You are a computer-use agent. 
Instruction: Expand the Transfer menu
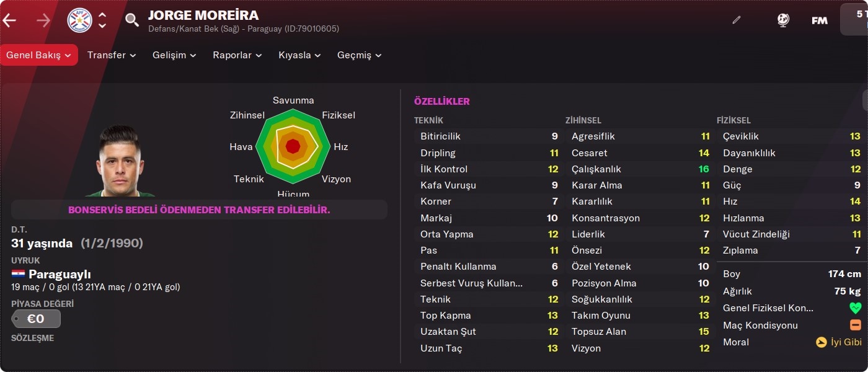(x=112, y=55)
